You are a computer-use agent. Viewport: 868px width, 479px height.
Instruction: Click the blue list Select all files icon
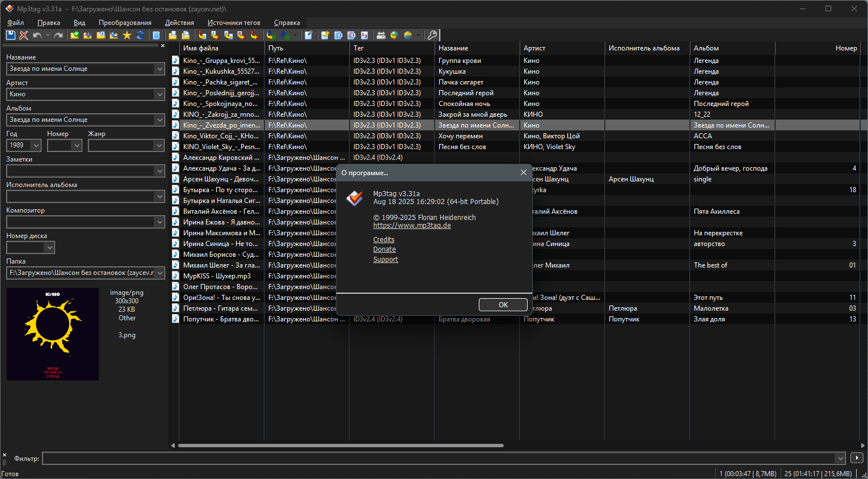[x=156, y=35]
